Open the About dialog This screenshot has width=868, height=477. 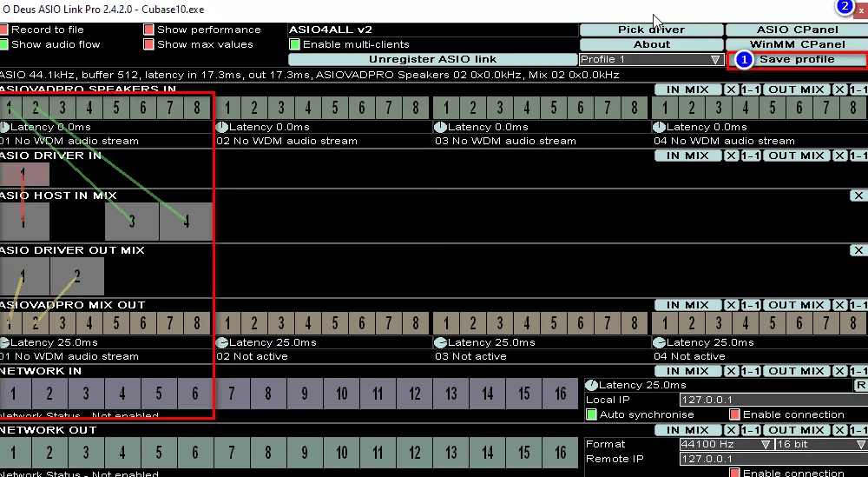coord(651,44)
